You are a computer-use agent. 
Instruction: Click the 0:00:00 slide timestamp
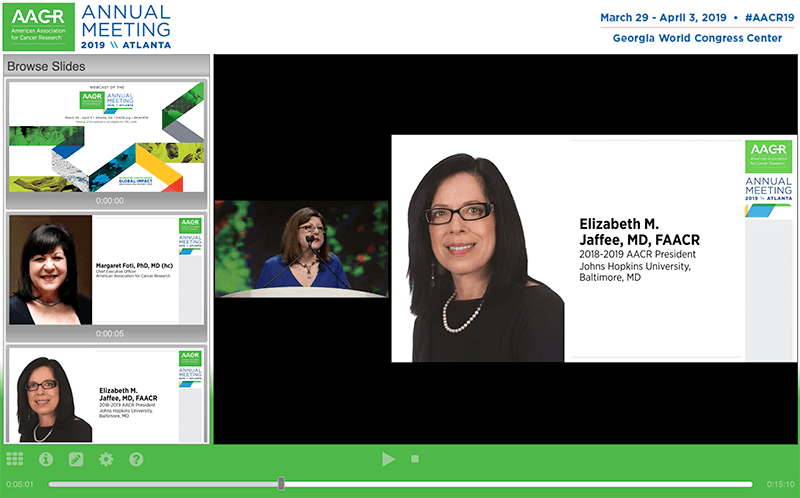110,201
